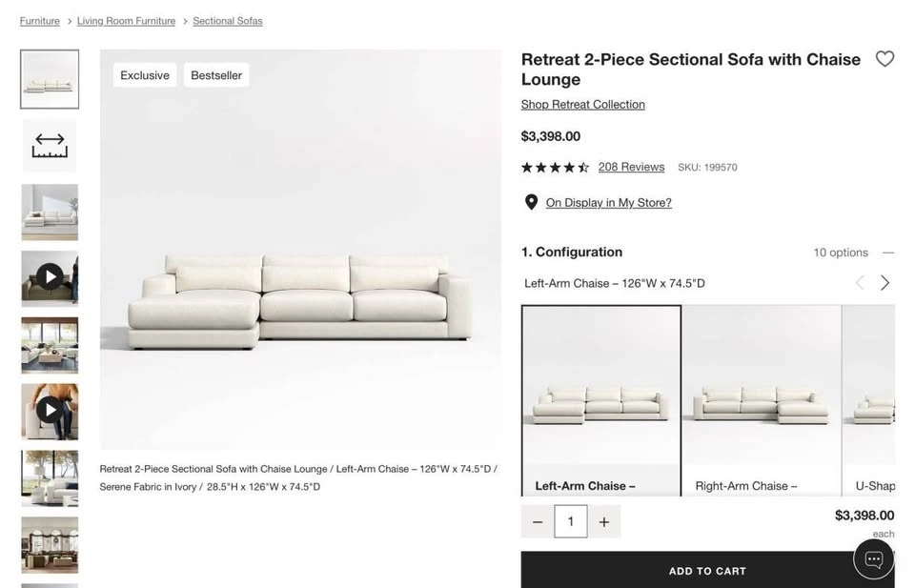Decrease quantity with minus button
This screenshot has height=588, width=915.
coord(538,521)
